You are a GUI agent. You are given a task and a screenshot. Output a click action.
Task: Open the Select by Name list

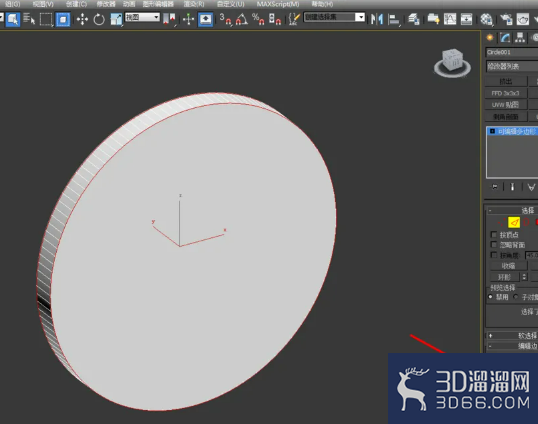29,19
